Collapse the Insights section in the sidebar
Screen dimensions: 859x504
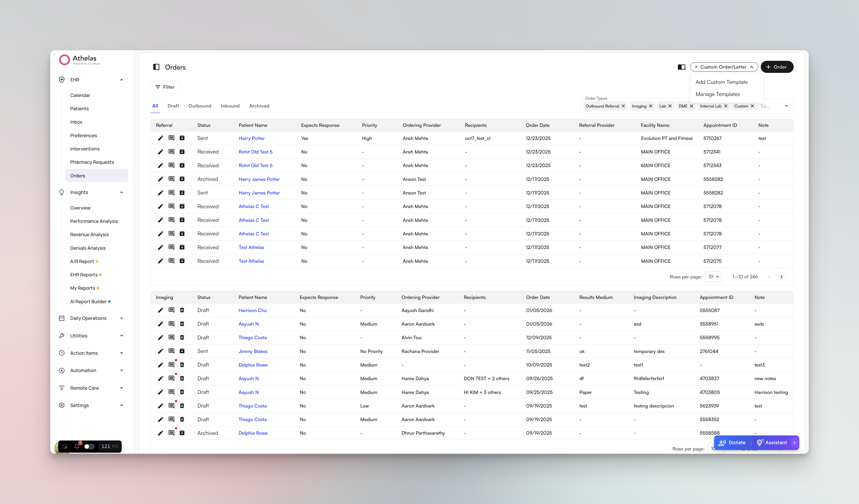point(121,192)
